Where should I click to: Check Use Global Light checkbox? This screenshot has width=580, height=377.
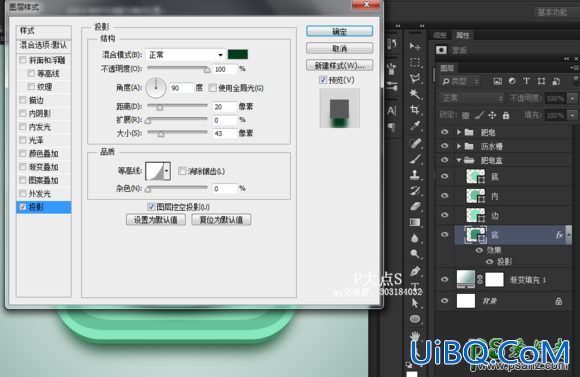pos(212,88)
